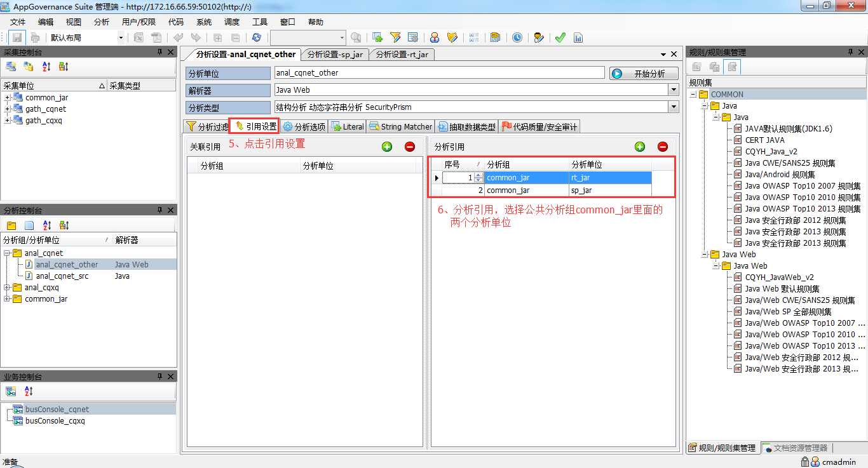The height and width of the screenshot is (468, 868).
Task: Click the user icon in main toolbar
Action: (435, 37)
